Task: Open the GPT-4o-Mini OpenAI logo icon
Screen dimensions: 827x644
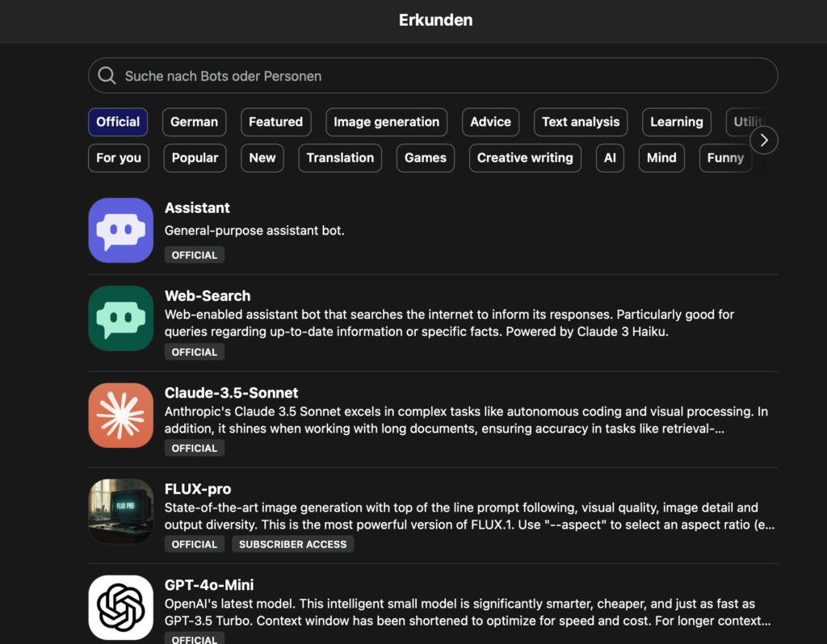Action: 120,607
